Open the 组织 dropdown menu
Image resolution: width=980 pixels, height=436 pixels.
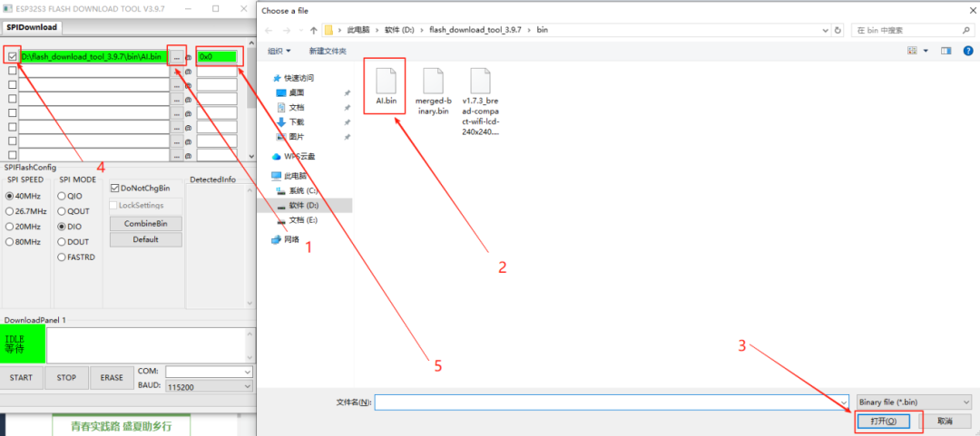click(279, 52)
